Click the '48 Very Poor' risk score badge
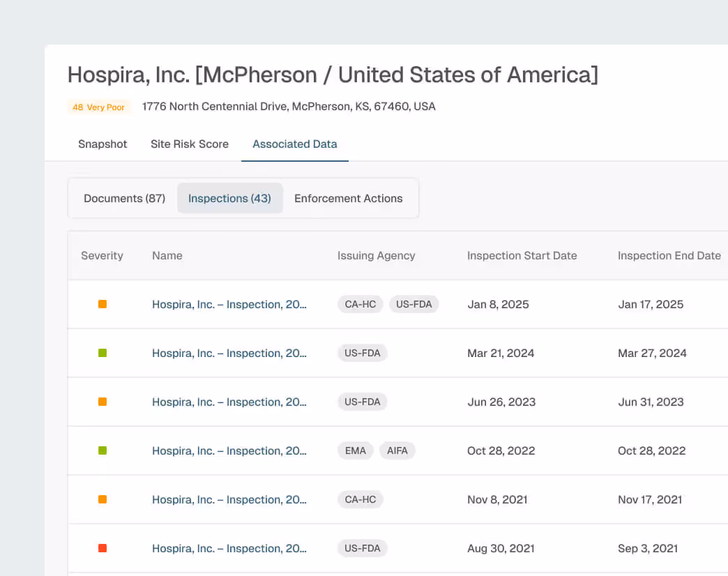Image resolution: width=728 pixels, height=576 pixels. [x=99, y=107]
